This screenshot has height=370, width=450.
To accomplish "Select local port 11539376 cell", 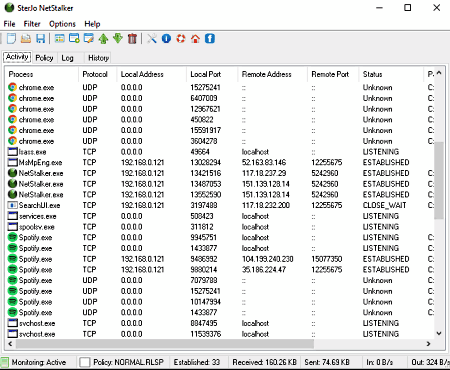I will pyautogui.click(x=205, y=334).
